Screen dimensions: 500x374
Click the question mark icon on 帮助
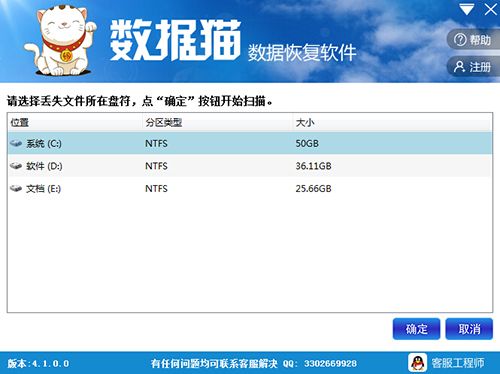tap(460, 40)
